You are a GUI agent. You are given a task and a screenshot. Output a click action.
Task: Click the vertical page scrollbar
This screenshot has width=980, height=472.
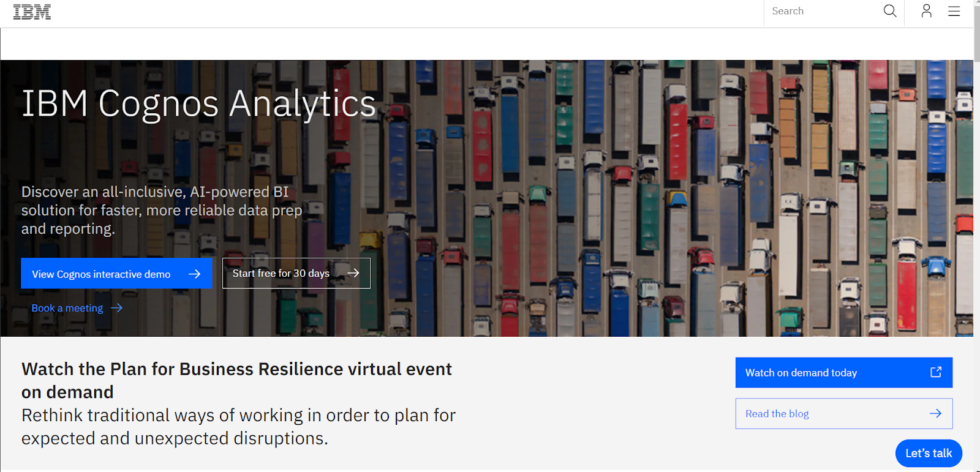click(x=976, y=236)
